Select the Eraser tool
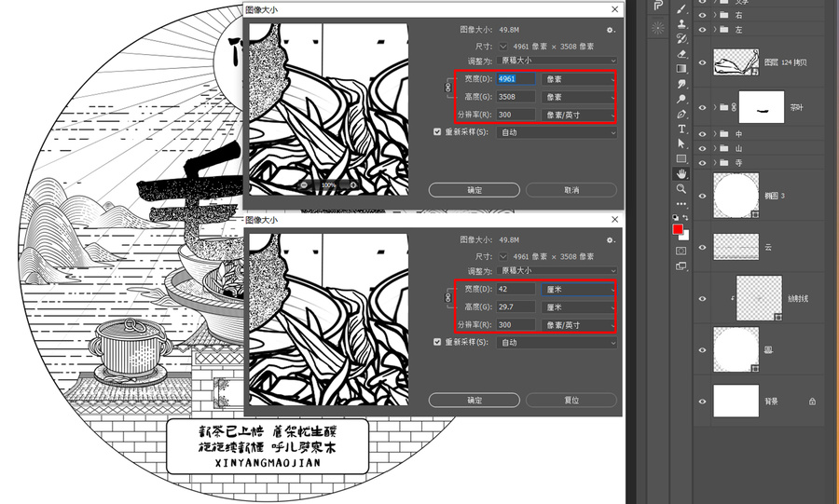839x504 pixels. 681,53
